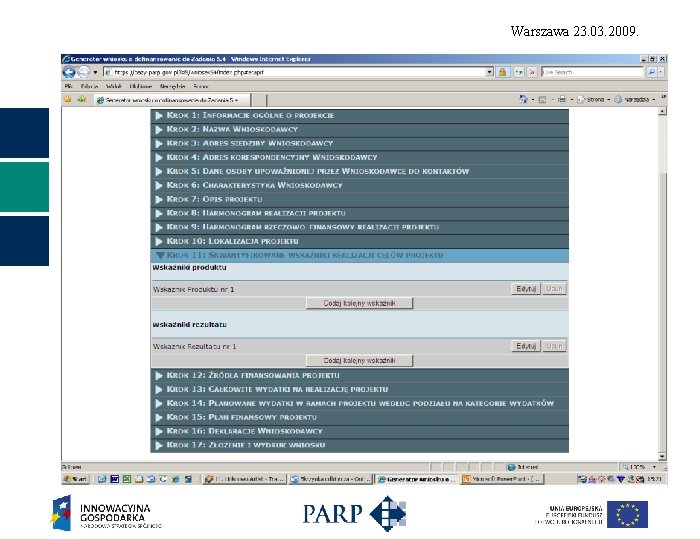700x539 pixels.
Task: Select the Generator wniosku browser tab
Action: click(x=171, y=100)
